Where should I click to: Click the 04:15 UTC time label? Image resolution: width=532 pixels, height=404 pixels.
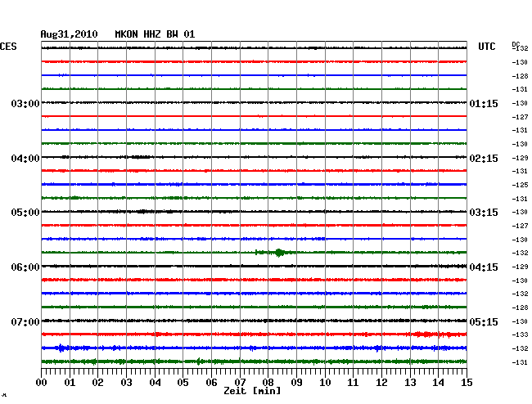[x=484, y=267]
